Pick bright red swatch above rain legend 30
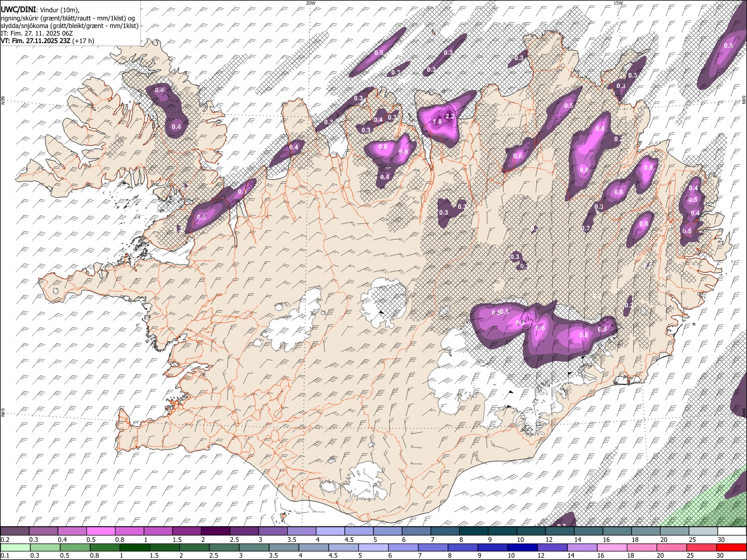This screenshot has height=560, width=747. (731, 547)
